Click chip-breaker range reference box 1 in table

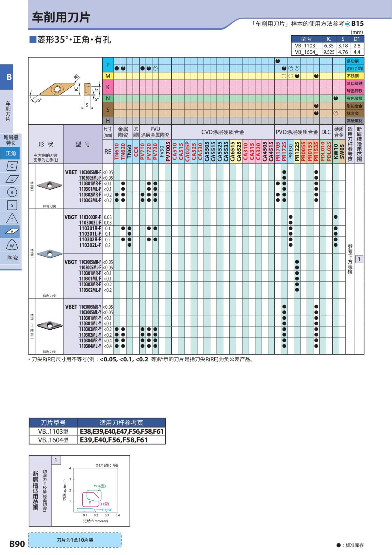coord(359,259)
